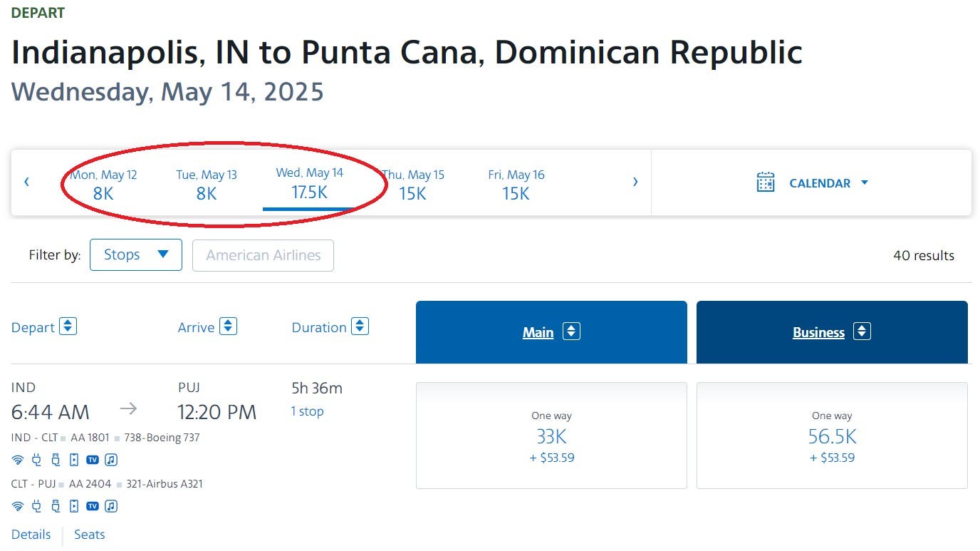
Task: Click the calendar icon
Action: [766, 182]
